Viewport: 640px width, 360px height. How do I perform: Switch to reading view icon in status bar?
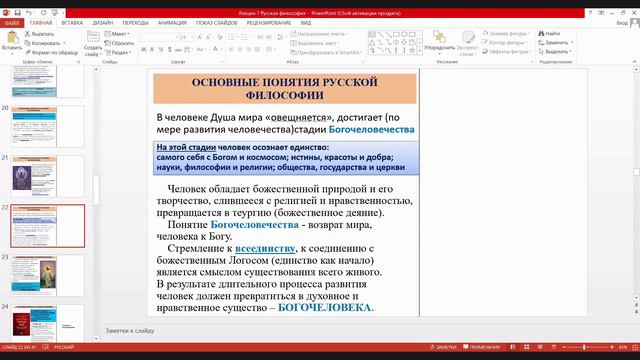(x=540, y=347)
